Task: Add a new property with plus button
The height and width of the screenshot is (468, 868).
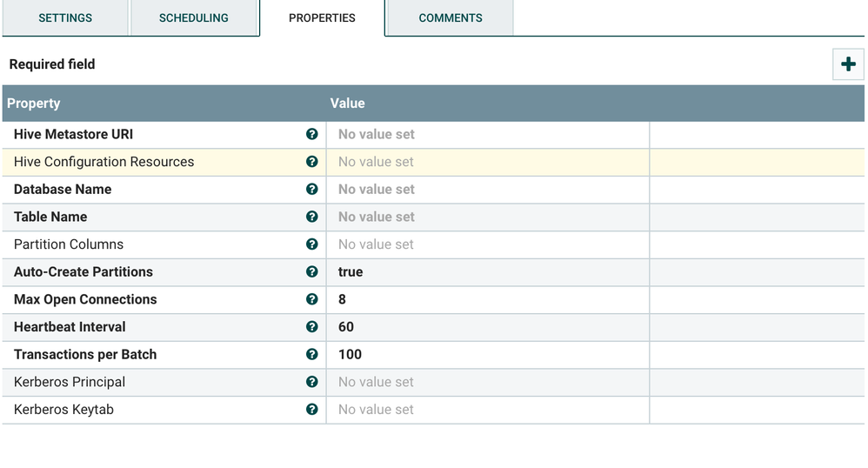Action: pyautogui.click(x=848, y=64)
